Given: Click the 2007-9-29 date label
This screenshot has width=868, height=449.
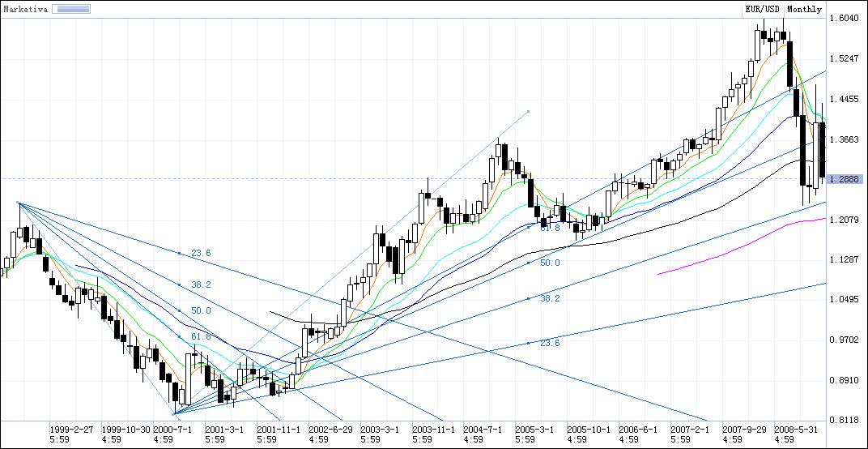Looking at the screenshot, I should tap(745, 430).
